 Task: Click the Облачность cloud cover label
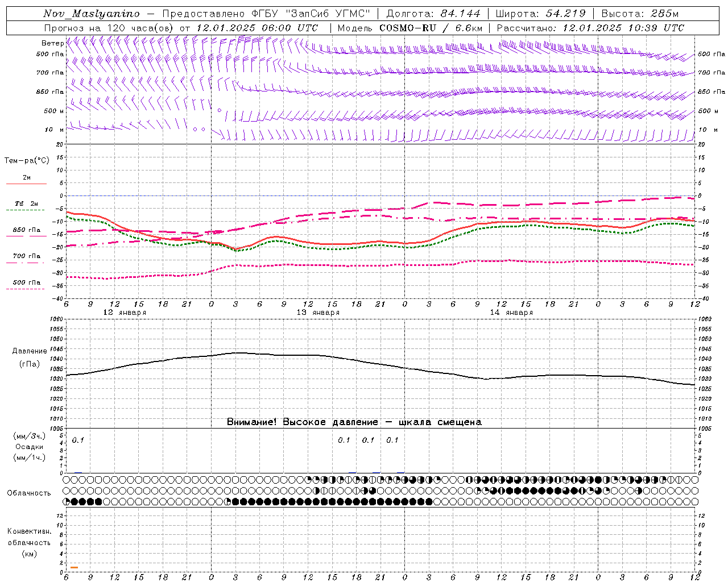pos(29,493)
